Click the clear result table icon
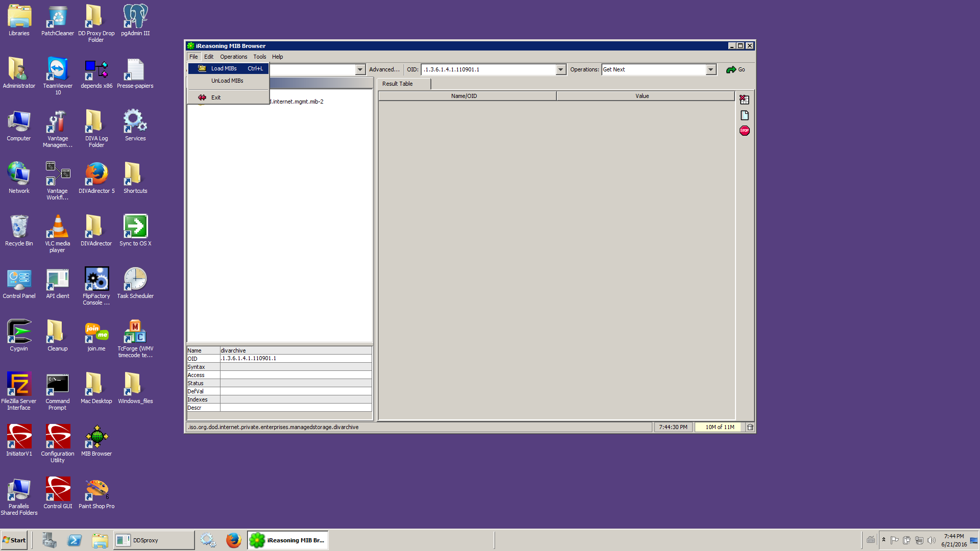Image resolution: width=980 pixels, height=551 pixels. point(744,99)
